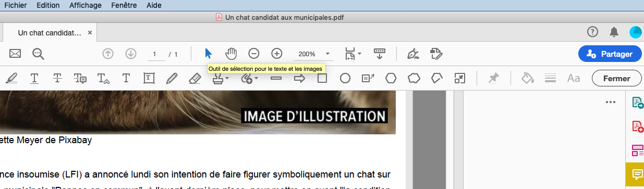Click the Partager share button

(x=610, y=54)
